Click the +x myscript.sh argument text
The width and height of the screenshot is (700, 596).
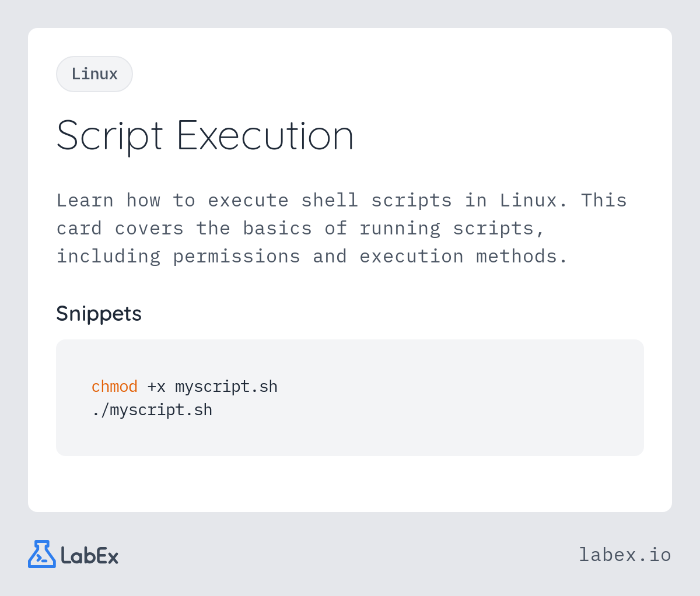point(212,387)
